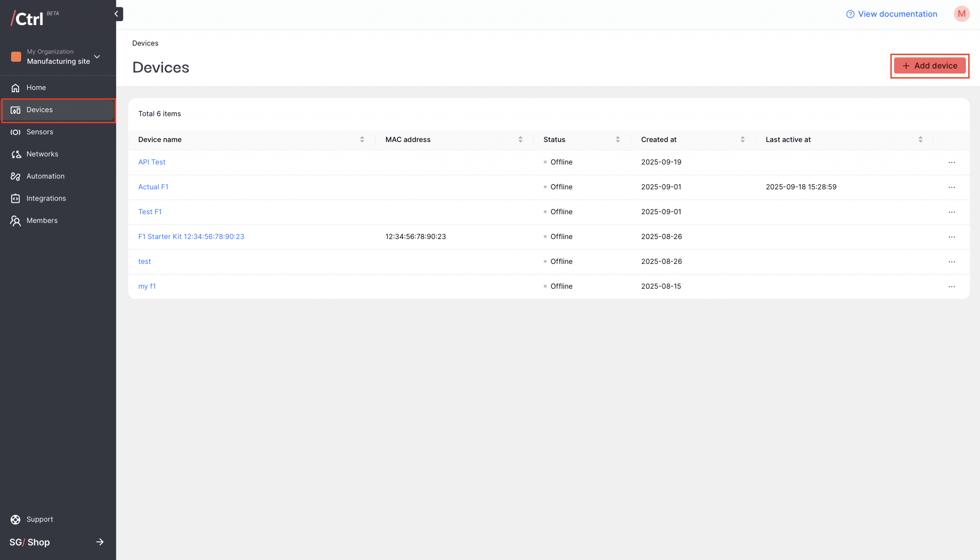
Task: Expand the Manufacturing site organization dropdown
Action: 97,57
